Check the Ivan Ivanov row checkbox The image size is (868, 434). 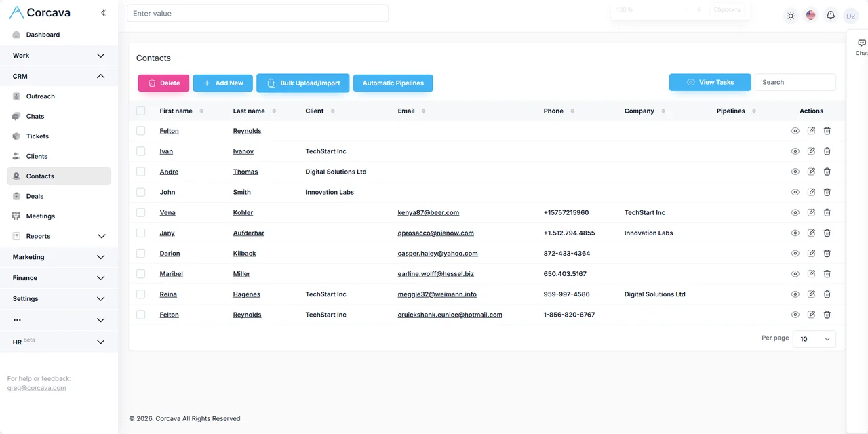tap(140, 151)
